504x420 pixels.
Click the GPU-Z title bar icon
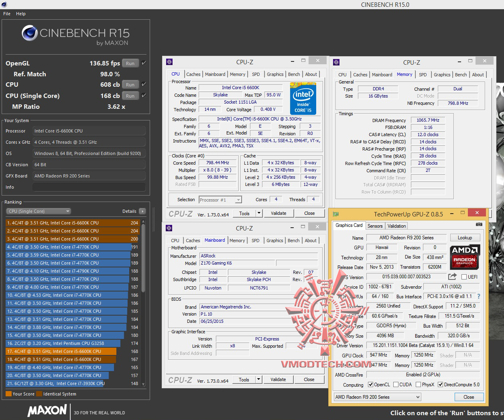click(336, 214)
